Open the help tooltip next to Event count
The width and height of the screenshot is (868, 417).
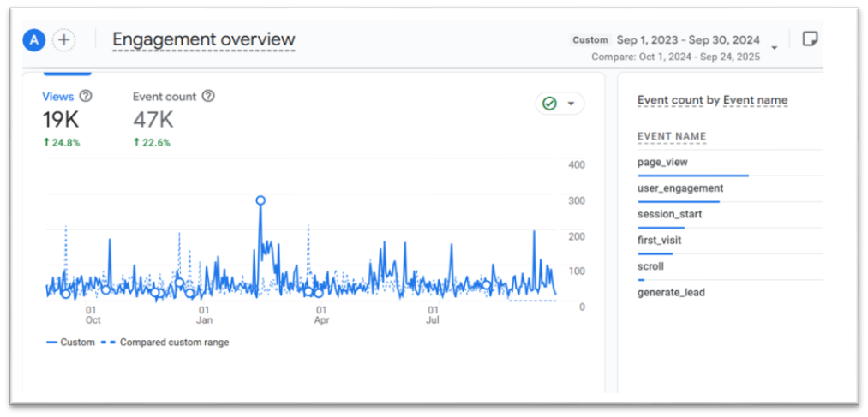(x=208, y=97)
